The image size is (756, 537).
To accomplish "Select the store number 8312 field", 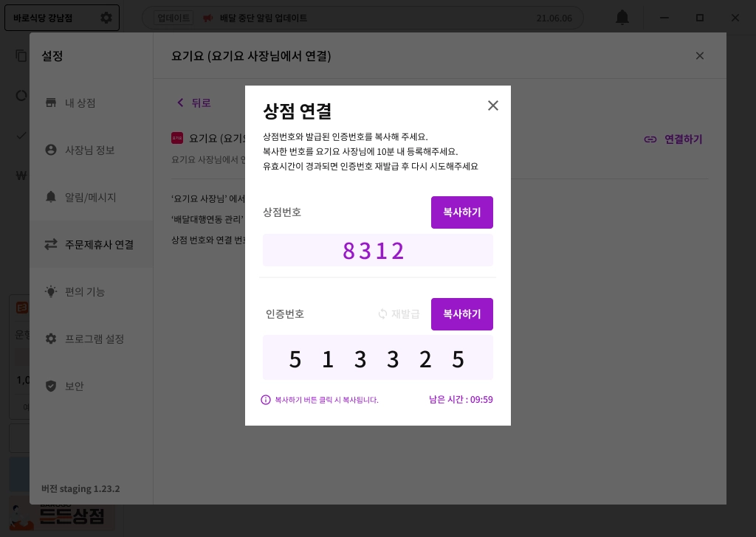I will [377, 251].
